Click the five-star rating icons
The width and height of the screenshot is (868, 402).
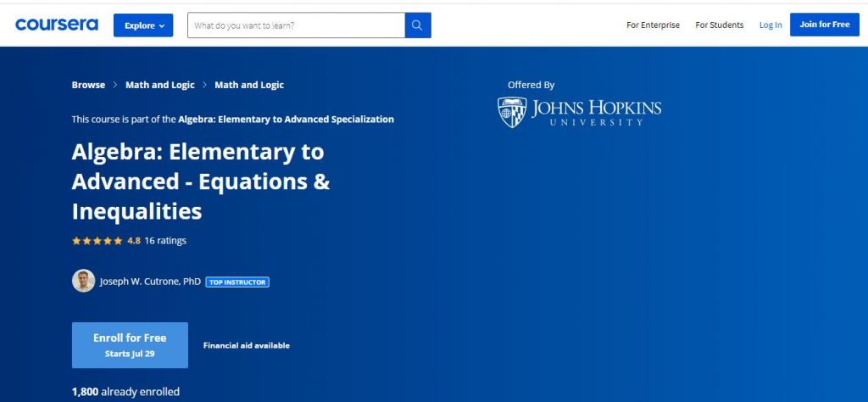pos(97,241)
